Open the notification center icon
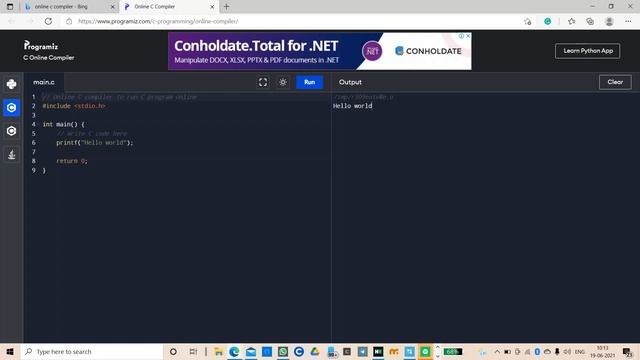Screen dimensions: 640x360 click(x=628, y=351)
